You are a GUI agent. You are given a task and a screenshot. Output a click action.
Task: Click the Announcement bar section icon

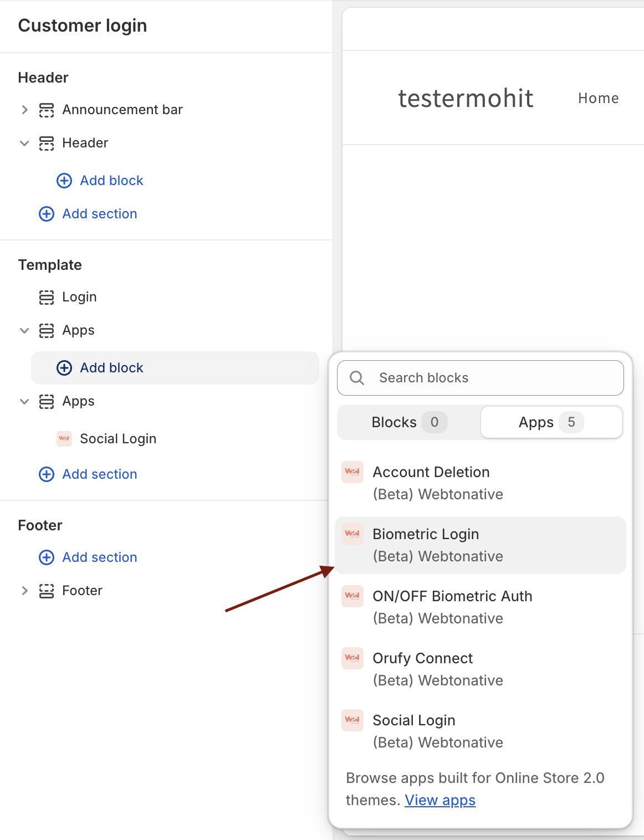pos(47,110)
